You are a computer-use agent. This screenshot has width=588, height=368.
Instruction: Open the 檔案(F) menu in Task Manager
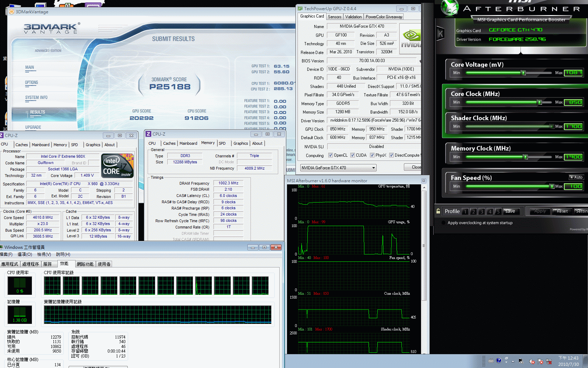click(x=6, y=254)
